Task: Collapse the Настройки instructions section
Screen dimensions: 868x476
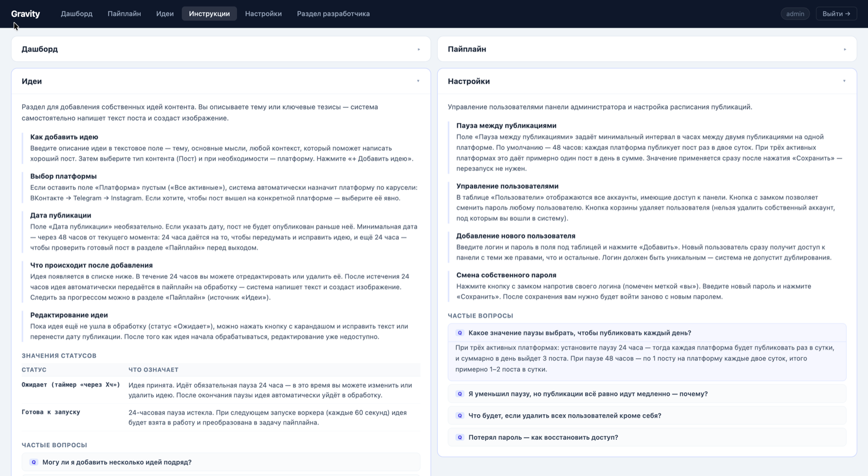Action: (x=647, y=81)
